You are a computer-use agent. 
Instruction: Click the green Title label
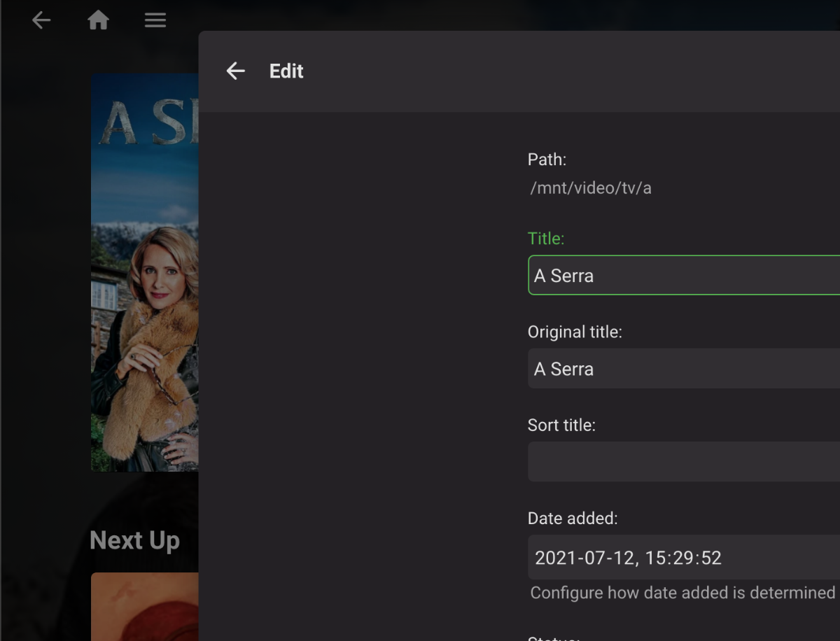(546, 239)
